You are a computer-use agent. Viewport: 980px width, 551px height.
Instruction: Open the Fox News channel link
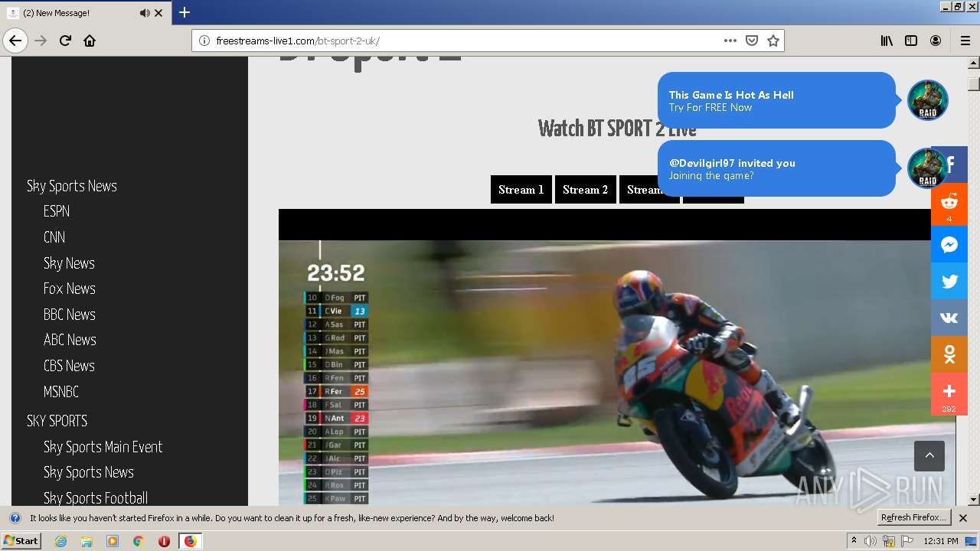[70, 289]
